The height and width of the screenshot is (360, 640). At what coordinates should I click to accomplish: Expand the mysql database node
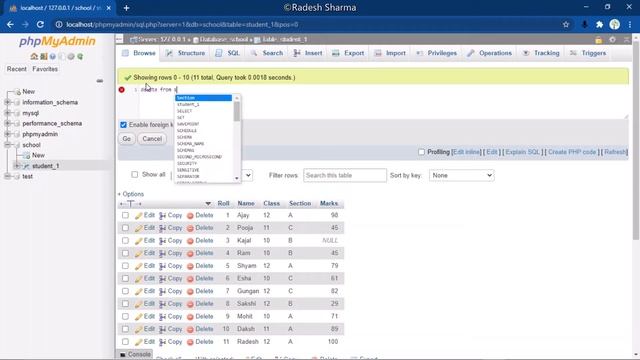[x=7, y=113]
